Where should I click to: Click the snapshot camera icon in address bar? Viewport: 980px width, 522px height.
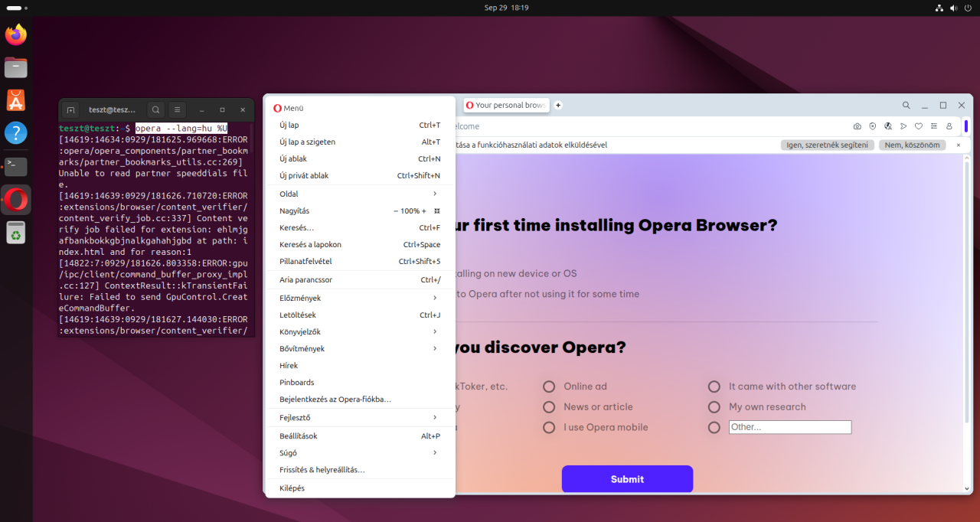tap(857, 126)
